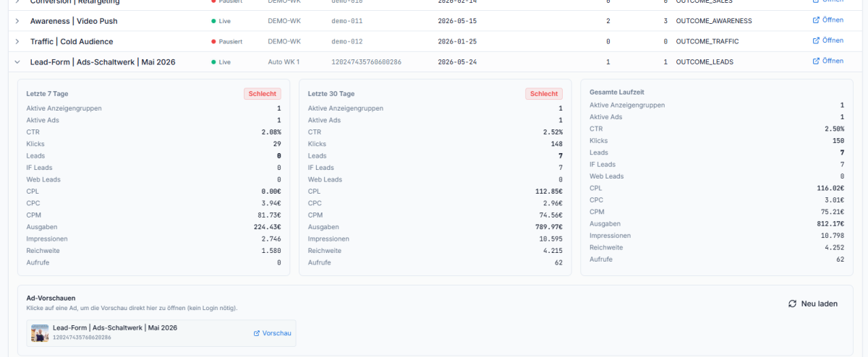This screenshot has width=868, height=357.
Task: Expand the Awareness | Video Push row chevron
Action: (x=17, y=21)
